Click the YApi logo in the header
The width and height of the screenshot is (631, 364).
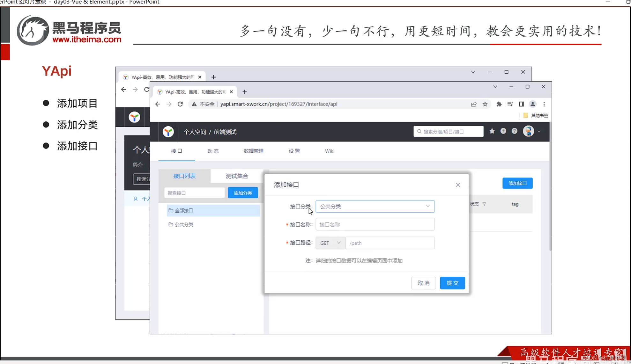168,131
